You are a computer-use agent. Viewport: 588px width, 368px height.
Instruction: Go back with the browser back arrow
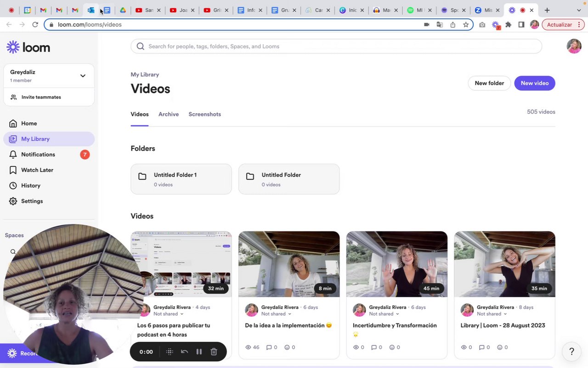click(x=9, y=24)
